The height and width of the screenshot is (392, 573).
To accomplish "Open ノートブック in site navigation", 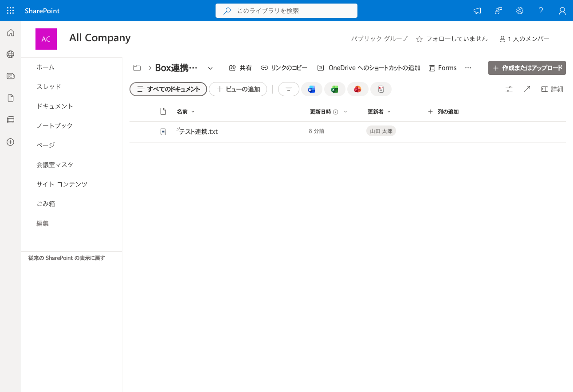I will tap(55, 125).
